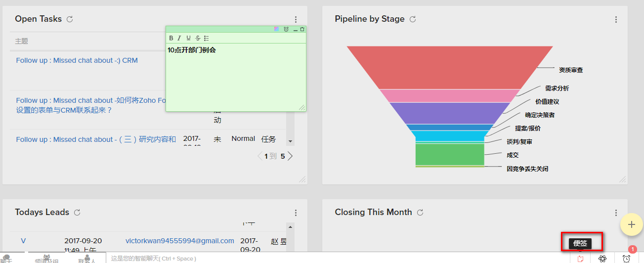The height and width of the screenshot is (263, 644).
Task: Set reminder alarm on sticky note
Action: point(286,29)
